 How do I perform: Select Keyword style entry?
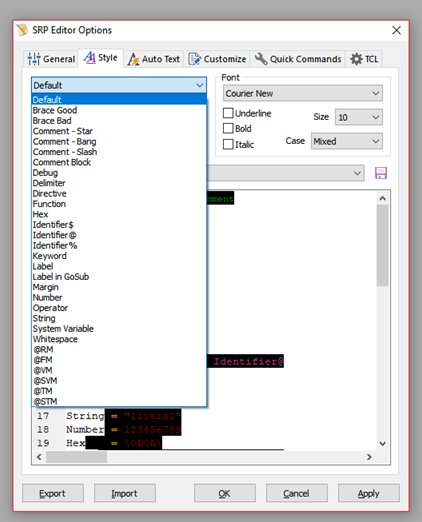[x=119, y=256]
